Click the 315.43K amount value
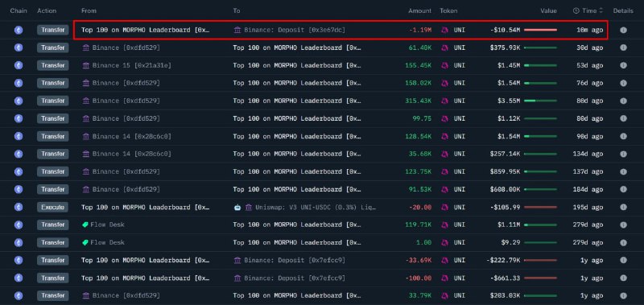Image resolution: width=644 pixels, height=305 pixels. pos(418,101)
